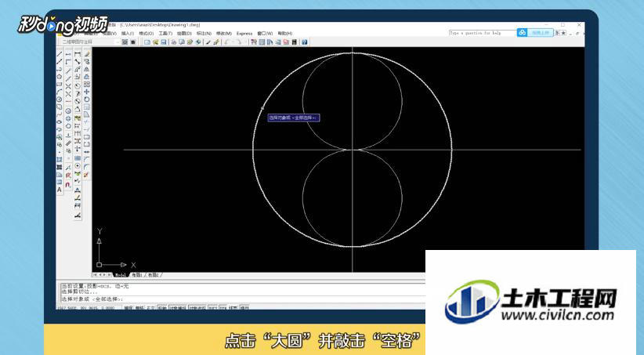Toggle 栅格 grid display in status bar
The width and height of the screenshot is (644, 355).
point(139,307)
